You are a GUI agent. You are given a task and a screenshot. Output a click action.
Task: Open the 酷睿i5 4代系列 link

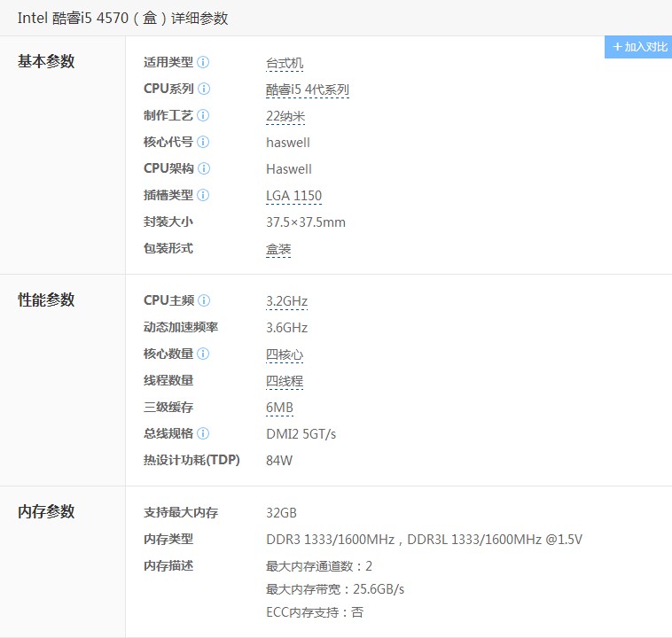[x=308, y=90]
